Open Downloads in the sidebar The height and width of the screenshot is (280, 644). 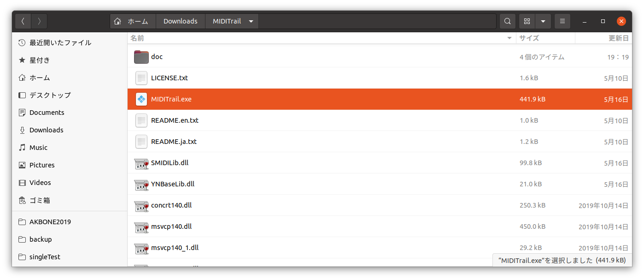70,130
